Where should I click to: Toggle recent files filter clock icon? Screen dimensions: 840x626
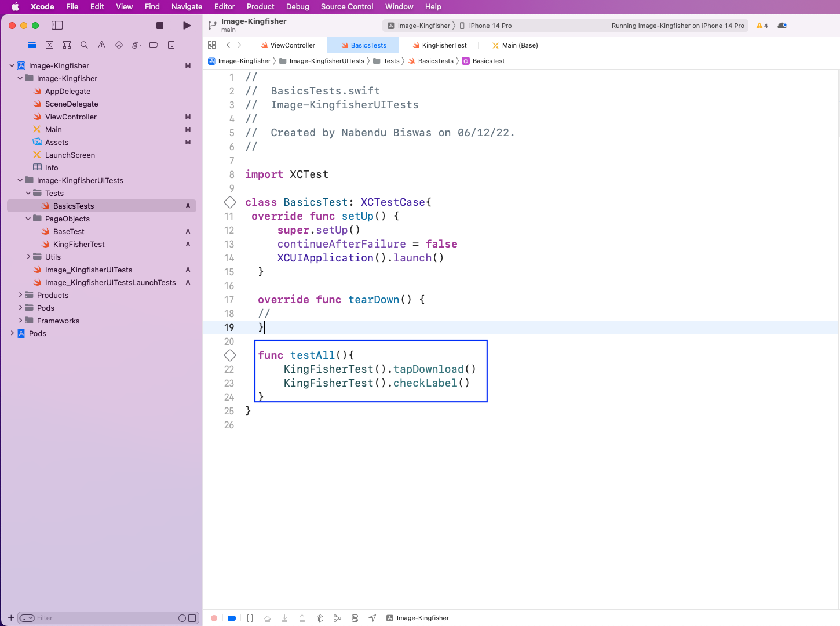tap(182, 618)
